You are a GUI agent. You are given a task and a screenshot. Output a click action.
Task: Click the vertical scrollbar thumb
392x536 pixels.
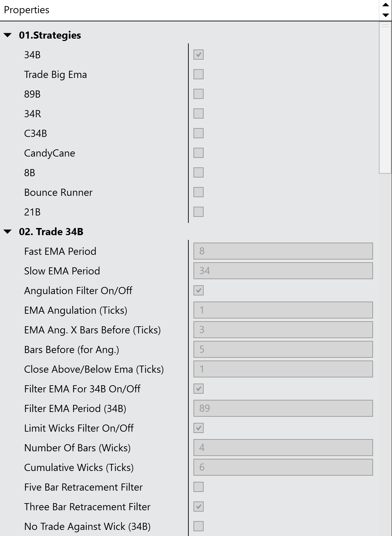pyautogui.click(x=385, y=98)
